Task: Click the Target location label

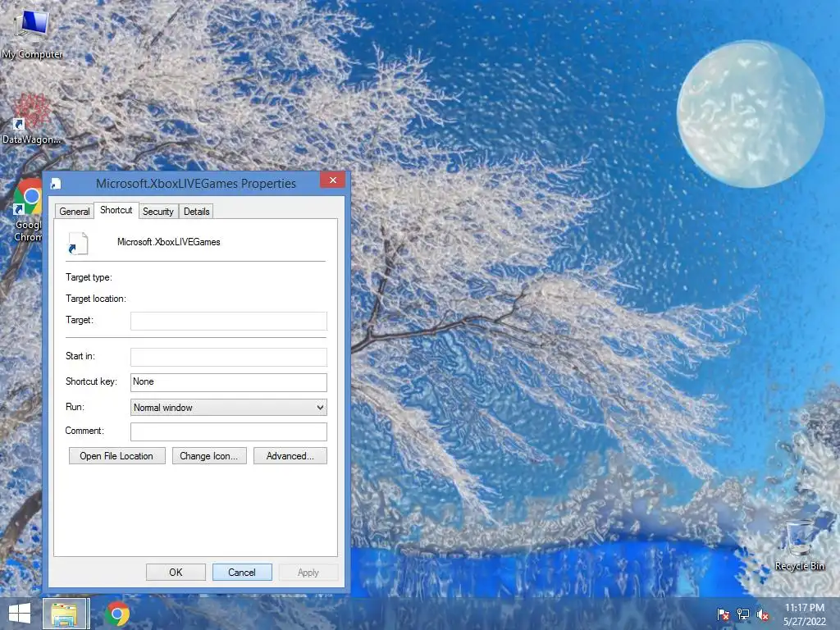Action: pyautogui.click(x=96, y=299)
